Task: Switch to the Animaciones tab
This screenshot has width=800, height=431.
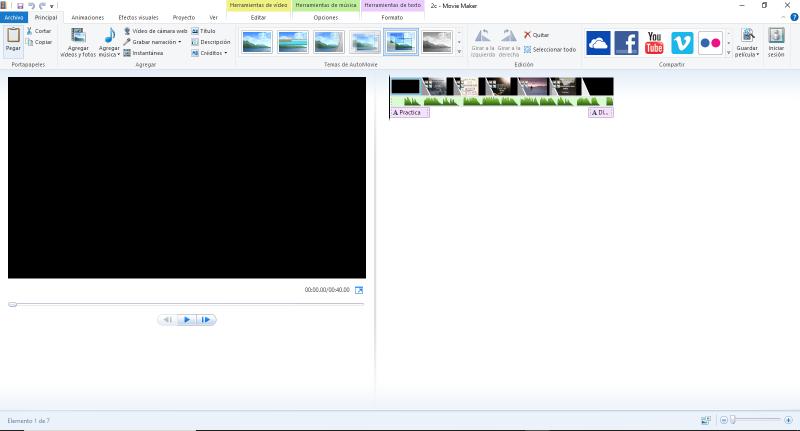Action: pyautogui.click(x=88, y=18)
